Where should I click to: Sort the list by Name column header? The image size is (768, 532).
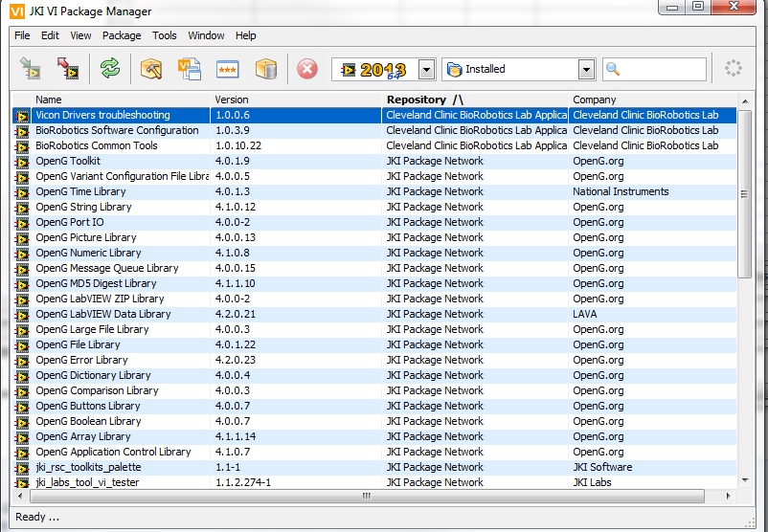48,100
